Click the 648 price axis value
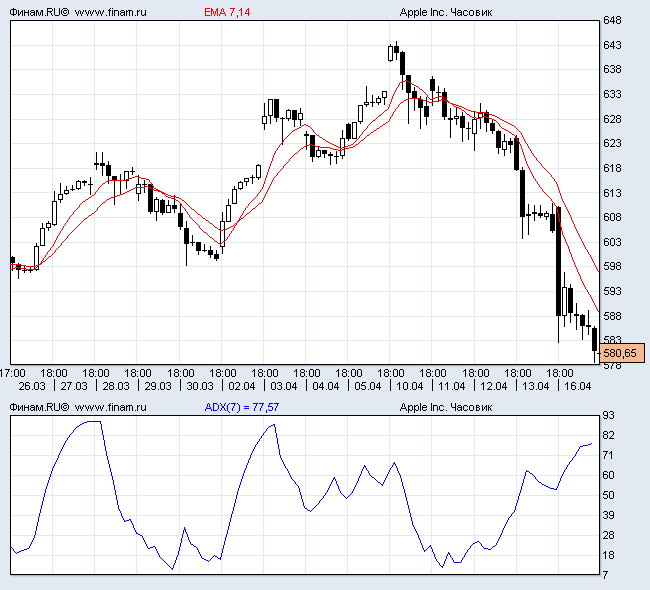This screenshot has height=590, width=650. pos(612,20)
